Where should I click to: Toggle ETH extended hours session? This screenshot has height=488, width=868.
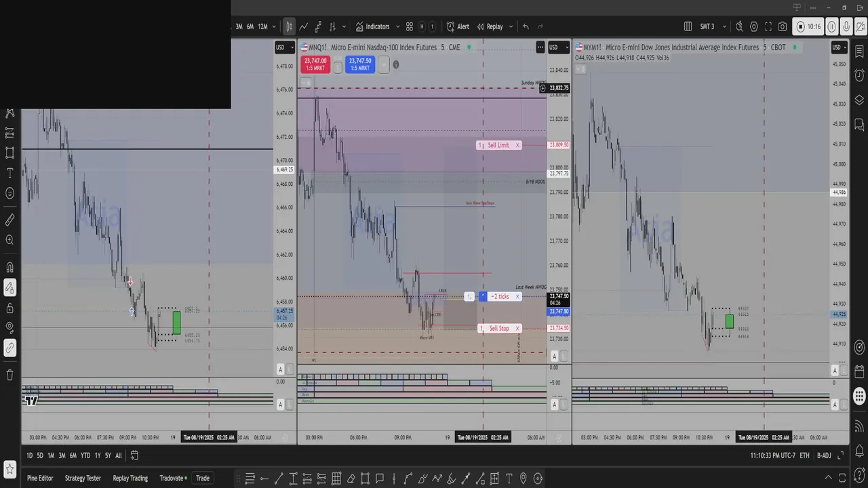804,455
